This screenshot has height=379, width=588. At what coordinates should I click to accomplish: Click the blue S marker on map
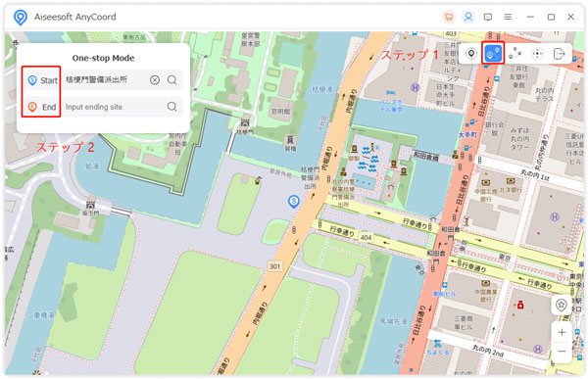[x=294, y=202]
